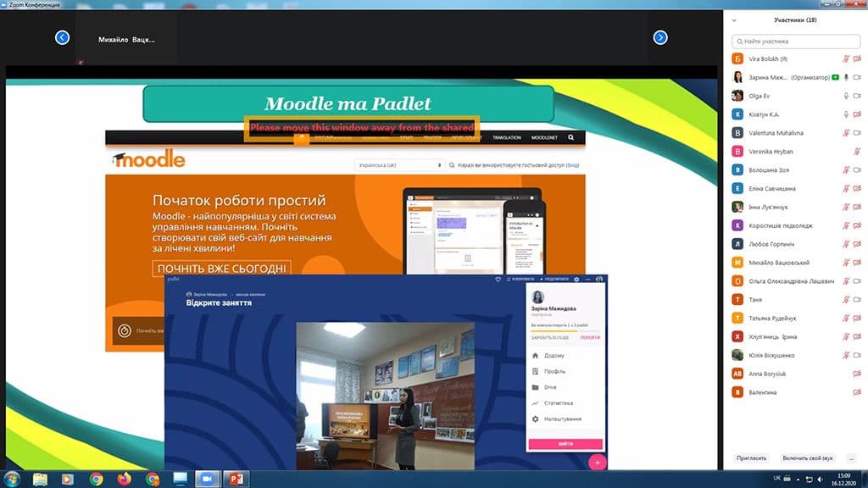Open Додому in the Padlet menu
Screen dimensions: 868x488
coord(554,355)
